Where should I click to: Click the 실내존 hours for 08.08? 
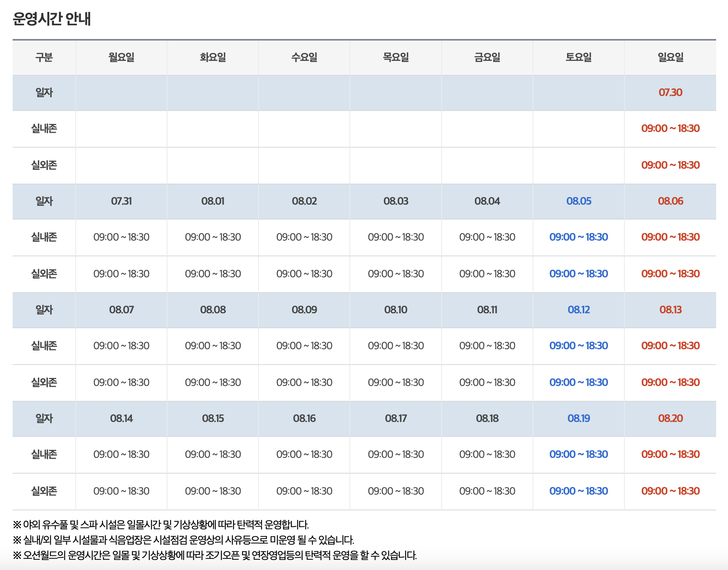(213, 346)
